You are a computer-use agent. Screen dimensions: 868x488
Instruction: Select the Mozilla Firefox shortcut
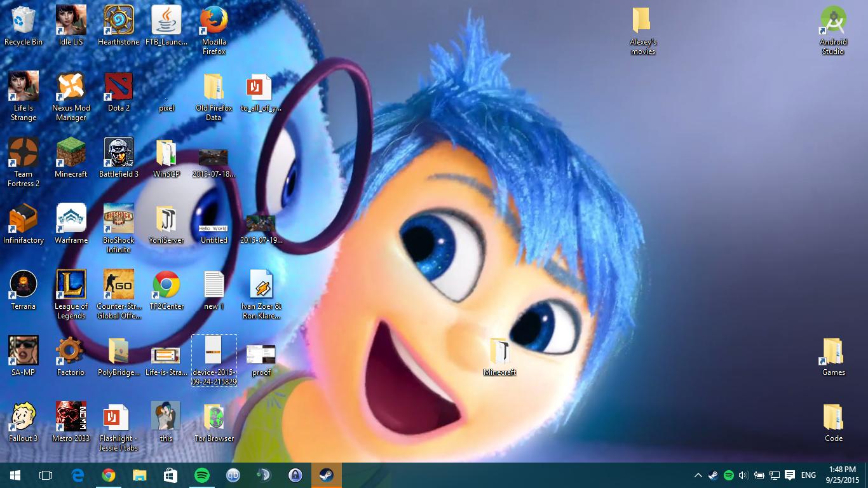[x=214, y=30]
